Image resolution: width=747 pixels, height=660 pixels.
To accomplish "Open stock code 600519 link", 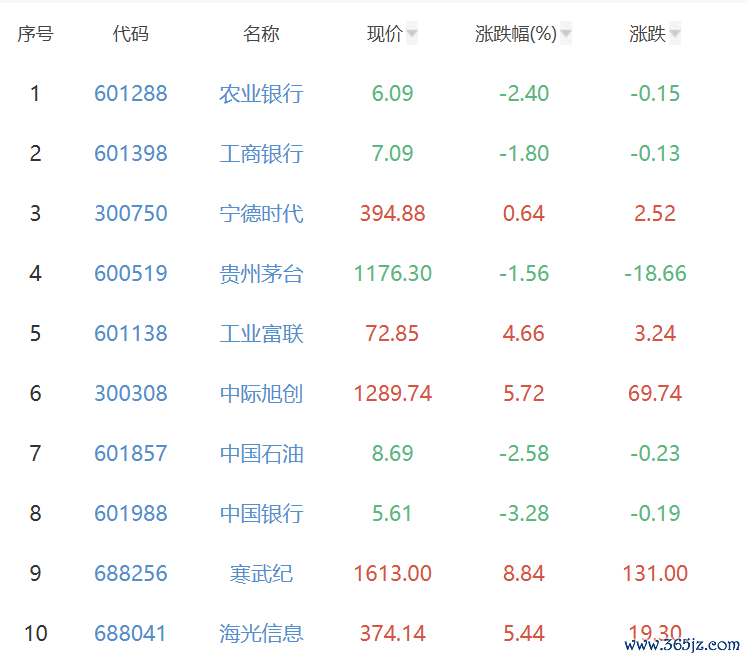I will click(131, 274).
